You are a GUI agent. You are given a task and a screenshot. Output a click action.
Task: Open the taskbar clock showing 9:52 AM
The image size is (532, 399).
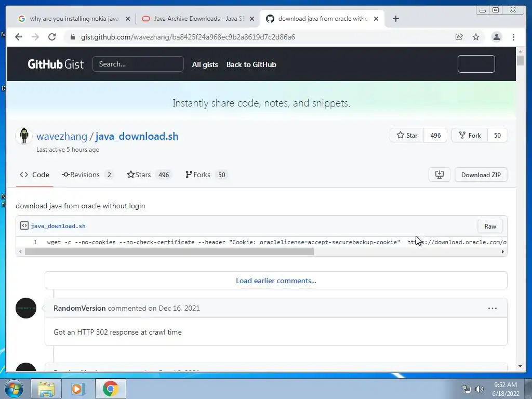506,389
